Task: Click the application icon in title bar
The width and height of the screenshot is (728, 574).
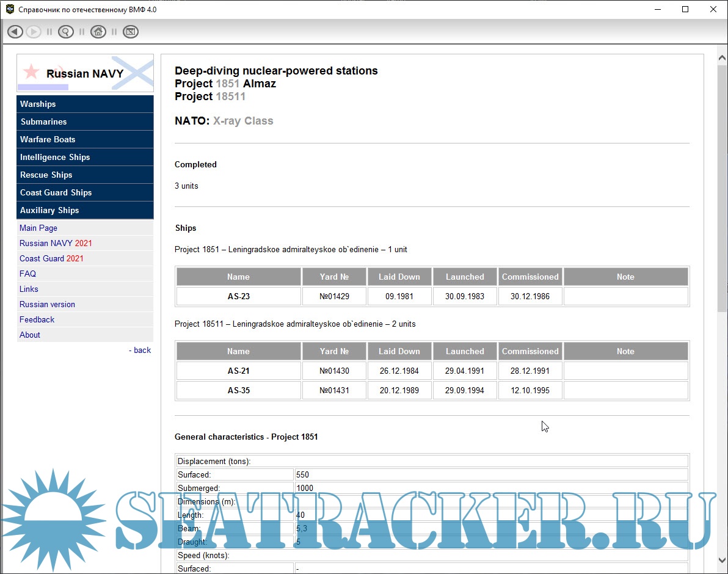Action: tap(10, 10)
